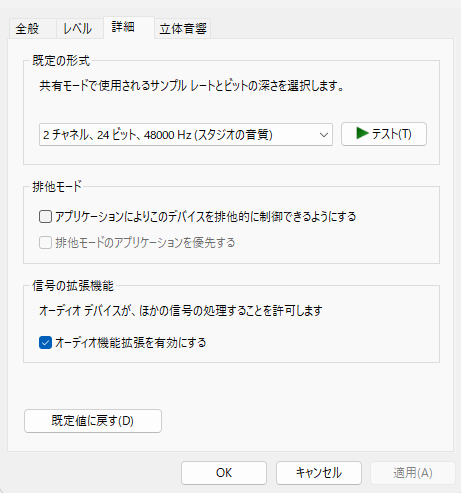Click the chevron arrow of format dropdown
Viewport: 461px width, 493px height.
324,135
